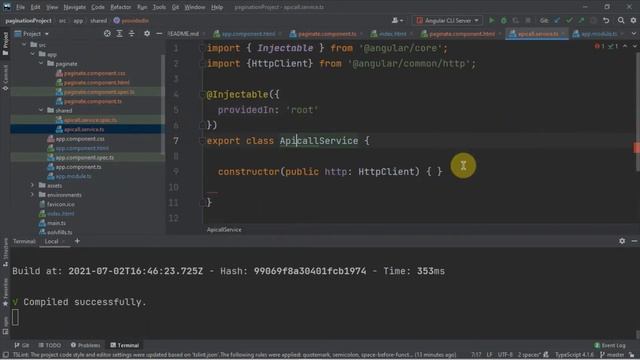Click error stripe marker on editor scrollbar

[636, 147]
